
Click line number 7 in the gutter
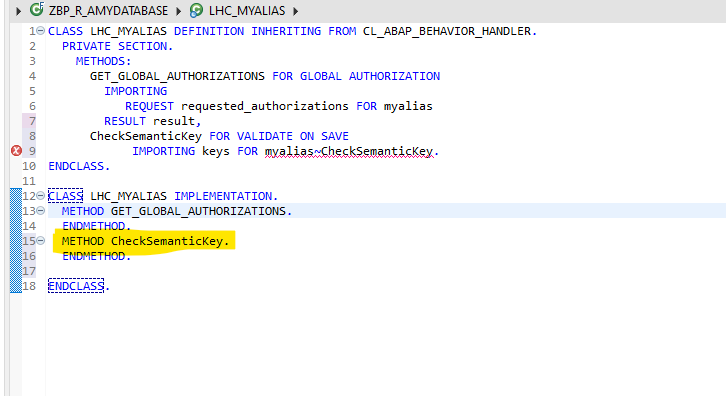(x=32, y=121)
